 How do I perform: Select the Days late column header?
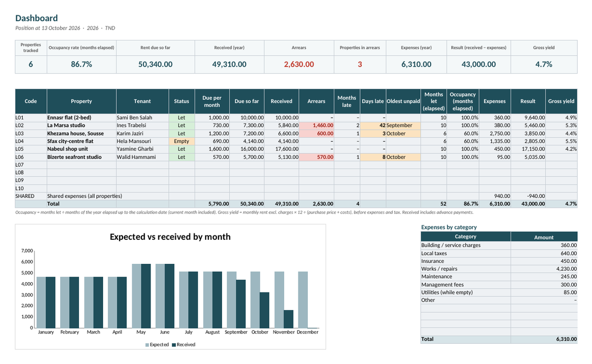point(372,101)
